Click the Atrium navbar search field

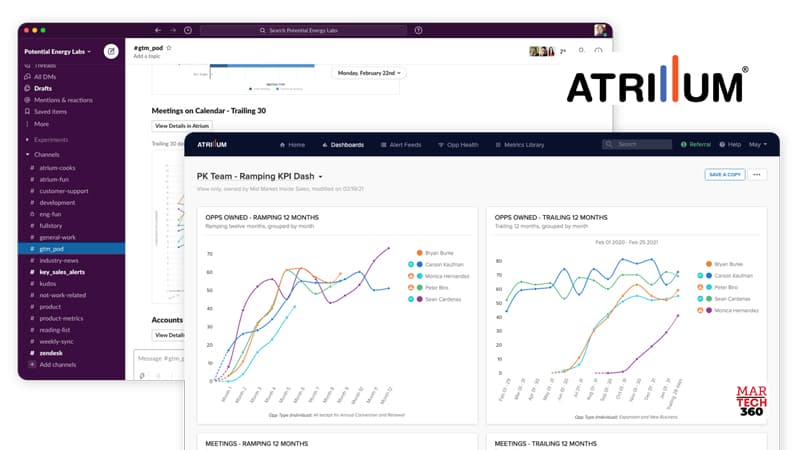pos(637,144)
